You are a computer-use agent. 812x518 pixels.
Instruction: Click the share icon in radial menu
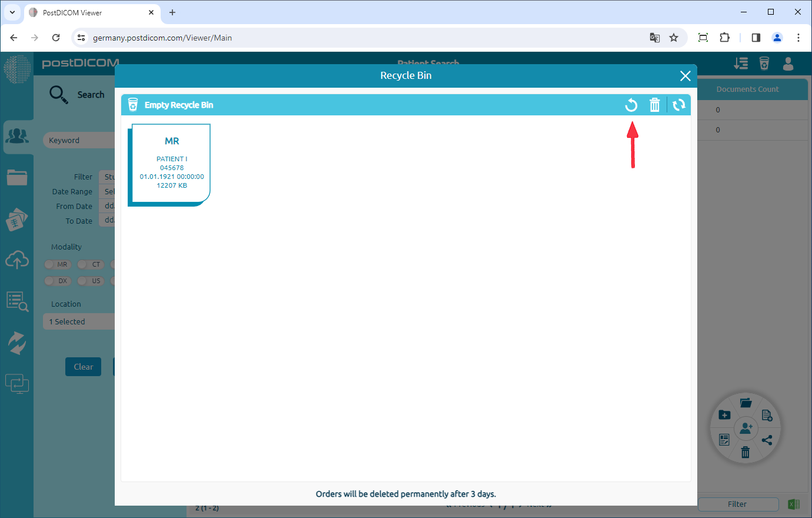click(767, 440)
